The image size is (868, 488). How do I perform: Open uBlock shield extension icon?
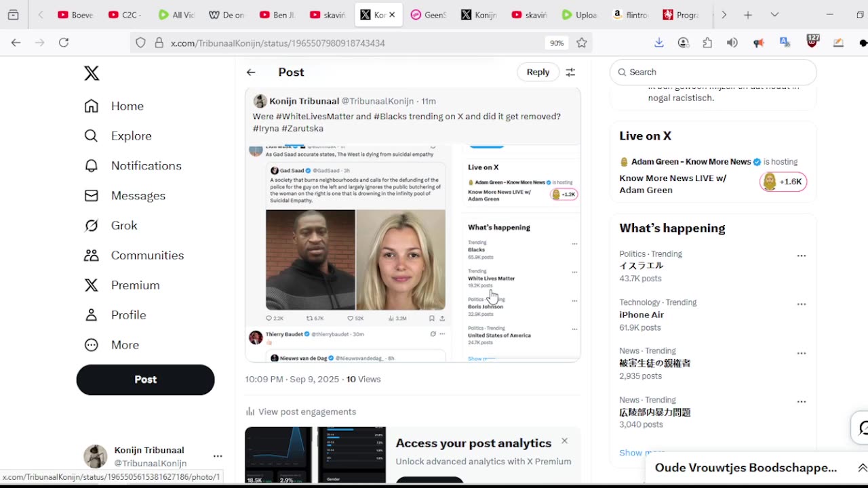click(x=812, y=42)
